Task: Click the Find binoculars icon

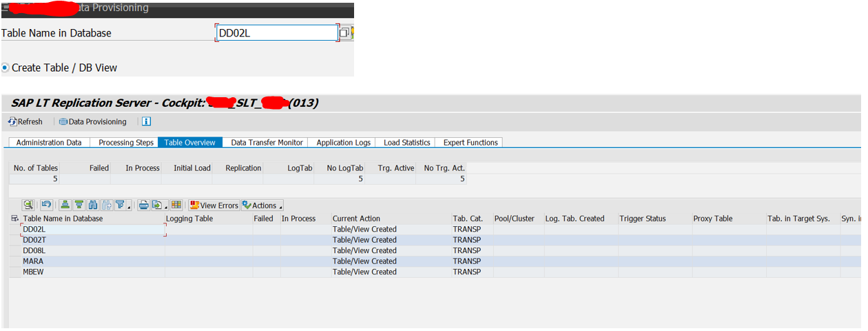Action: click(94, 205)
